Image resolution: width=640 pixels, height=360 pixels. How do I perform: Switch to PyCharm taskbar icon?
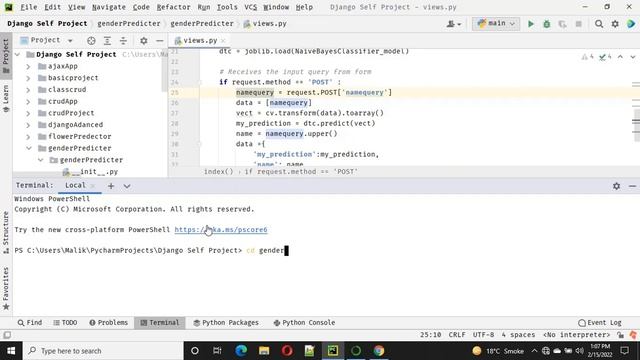(333, 351)
